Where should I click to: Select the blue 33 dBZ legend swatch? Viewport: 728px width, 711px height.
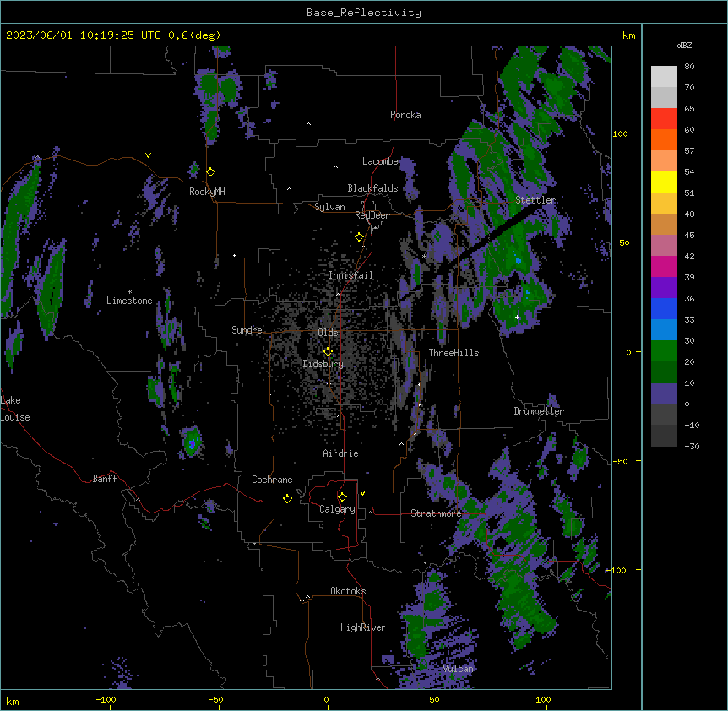point(664,308)
